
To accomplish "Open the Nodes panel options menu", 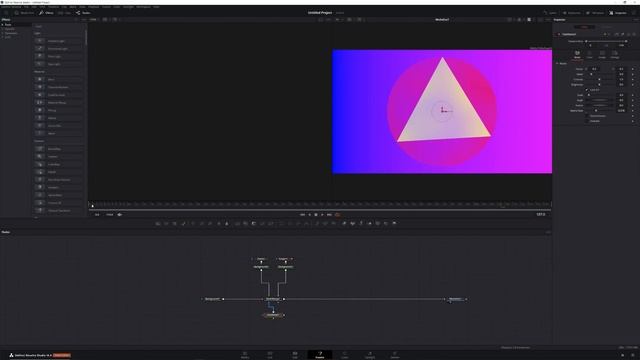I will coord(548,232).
